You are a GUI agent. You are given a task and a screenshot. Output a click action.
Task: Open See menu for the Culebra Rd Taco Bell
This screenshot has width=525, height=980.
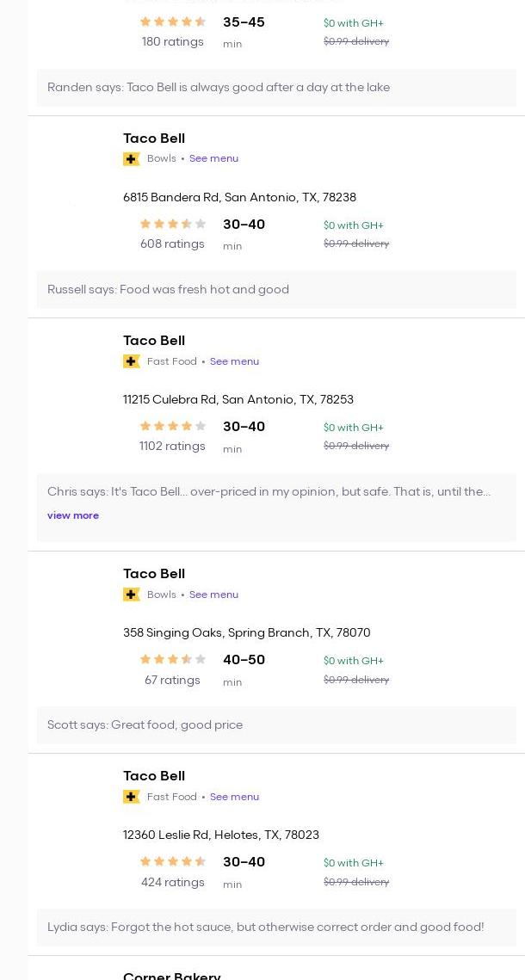point(234,361)
